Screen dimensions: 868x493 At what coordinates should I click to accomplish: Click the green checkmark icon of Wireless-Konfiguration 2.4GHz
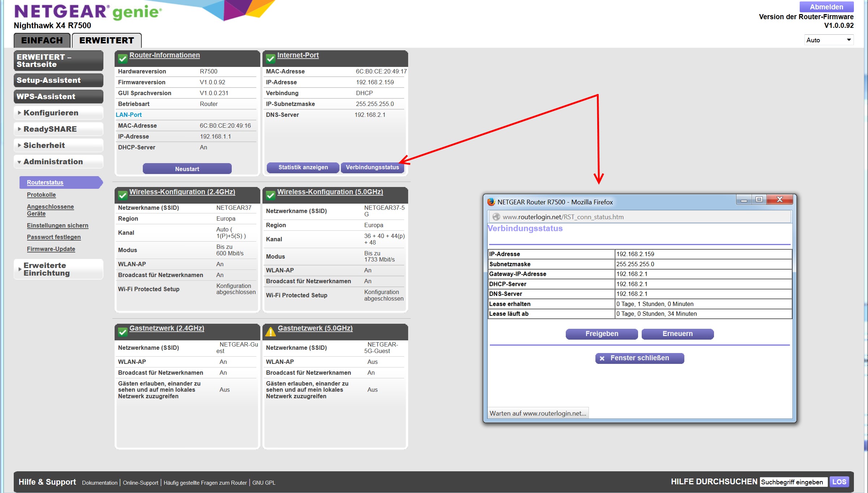(123, 195)
